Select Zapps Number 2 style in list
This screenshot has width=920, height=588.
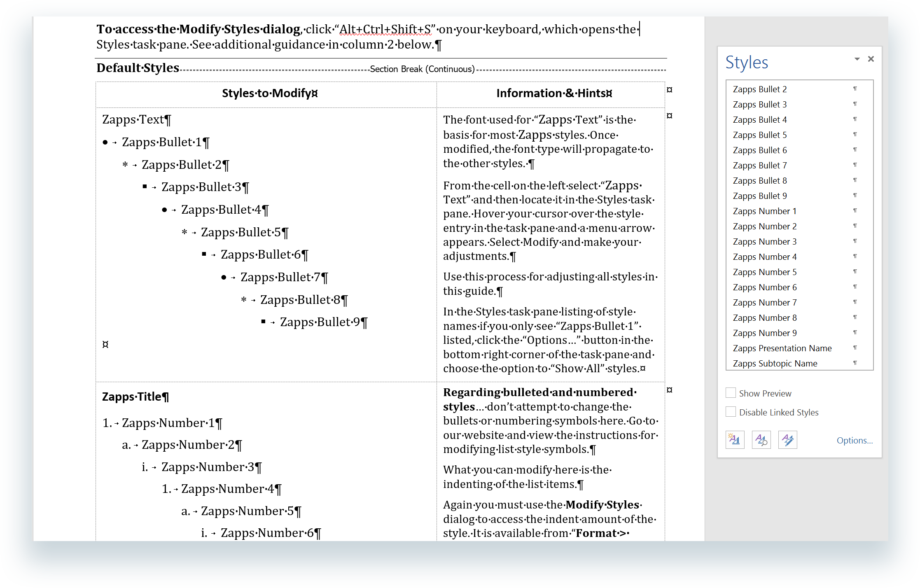pyautogui.click(x=799, y=226)
